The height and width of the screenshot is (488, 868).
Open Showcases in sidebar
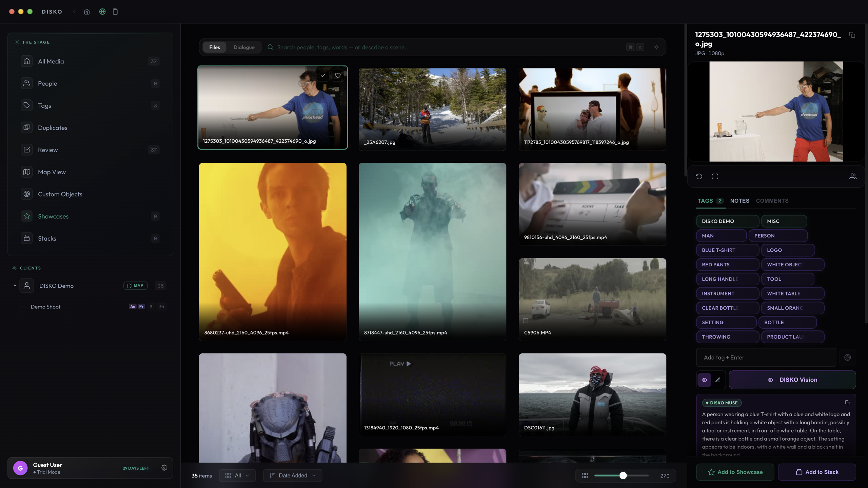coord(90,216)
